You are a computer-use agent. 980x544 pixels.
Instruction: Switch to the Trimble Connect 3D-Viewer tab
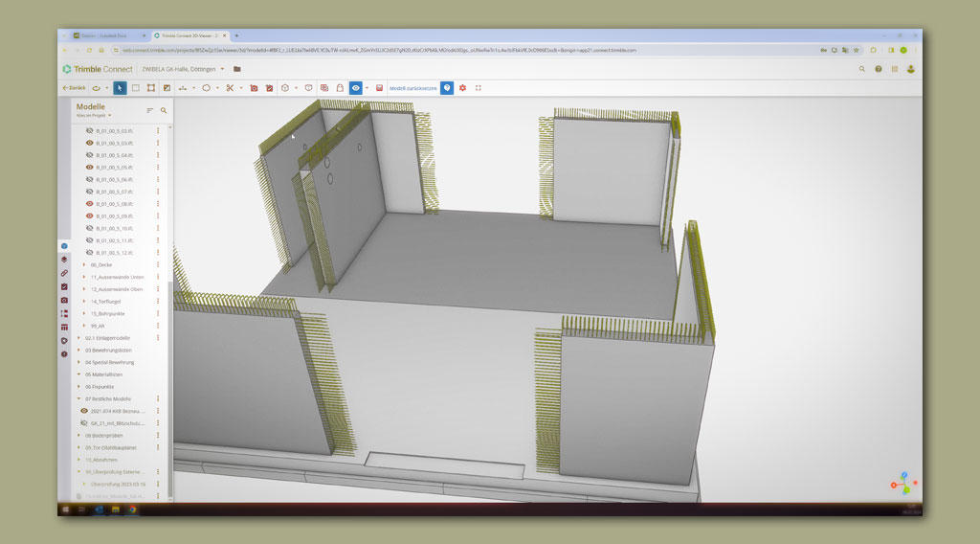191,35
